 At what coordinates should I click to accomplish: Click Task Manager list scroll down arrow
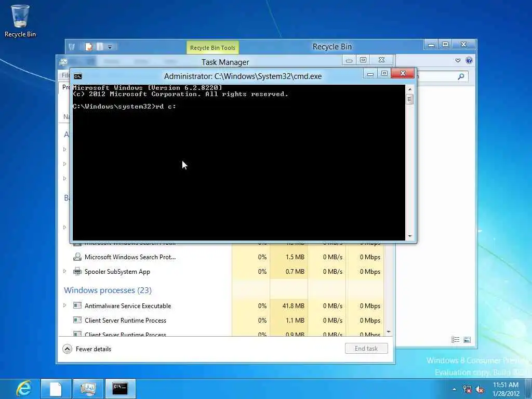[x=389, y=332]
